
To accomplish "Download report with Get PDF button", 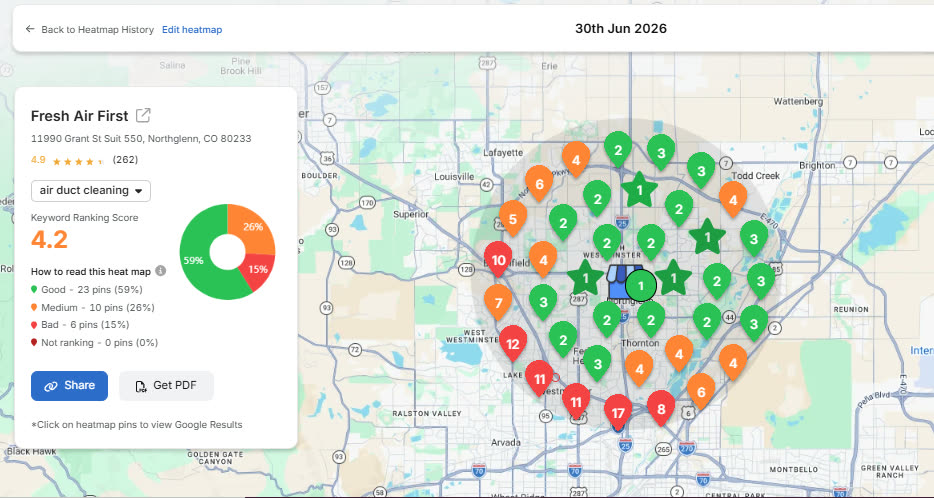I will point(166,385).
